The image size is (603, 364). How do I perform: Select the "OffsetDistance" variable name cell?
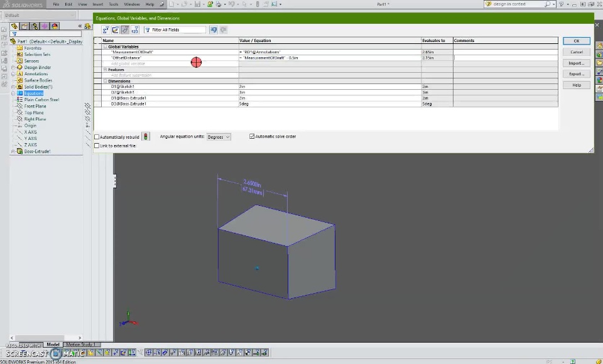(170, 58)
